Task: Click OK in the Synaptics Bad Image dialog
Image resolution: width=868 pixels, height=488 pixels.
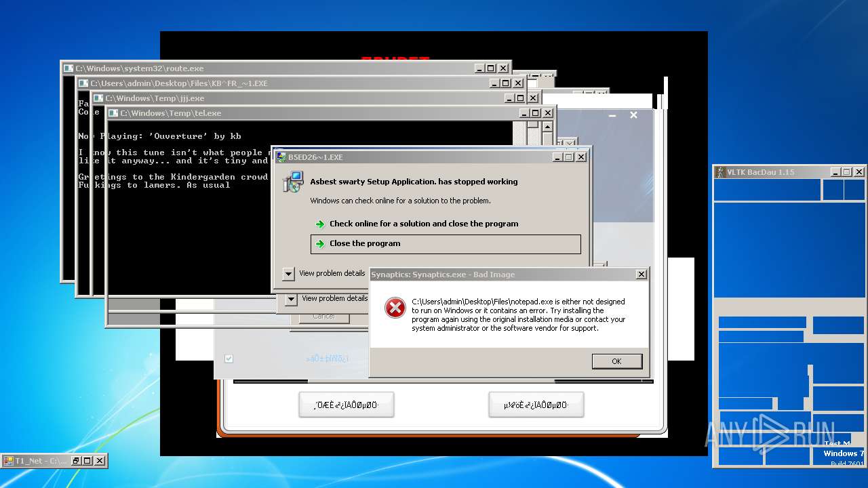Action: tap(616, 361)
